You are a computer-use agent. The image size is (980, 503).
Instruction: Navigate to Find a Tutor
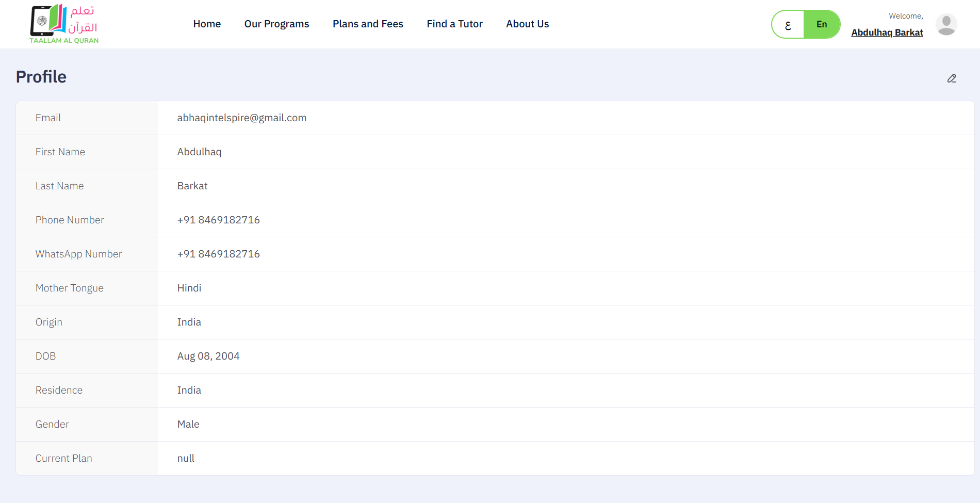click(x=454, y=24)
